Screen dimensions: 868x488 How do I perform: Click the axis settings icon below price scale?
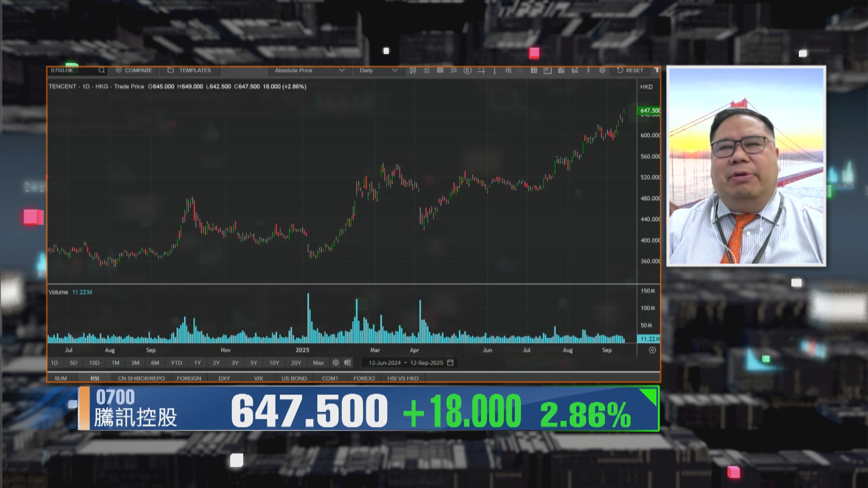tap(652, 350)
